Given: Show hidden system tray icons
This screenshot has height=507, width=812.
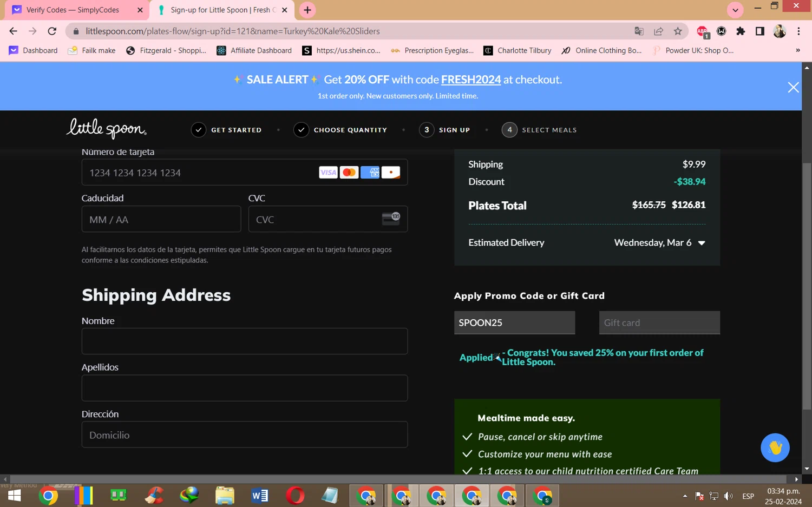Looking at the screenshot, I should point(685,496).
